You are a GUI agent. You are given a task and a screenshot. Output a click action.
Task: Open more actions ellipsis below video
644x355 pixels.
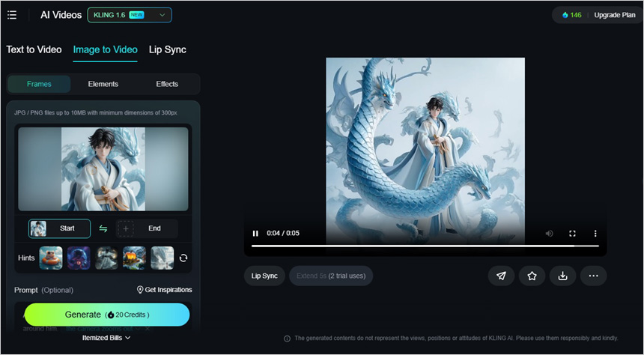coord(593,276)
